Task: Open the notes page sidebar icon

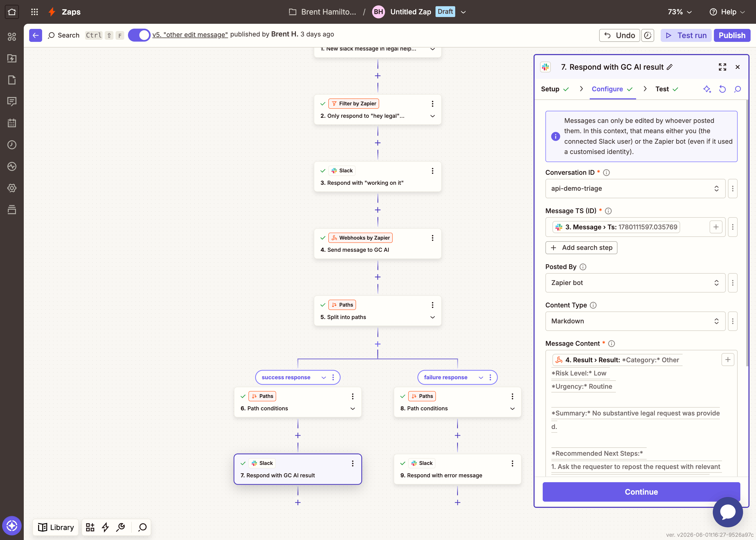Action: pos(12,80)
